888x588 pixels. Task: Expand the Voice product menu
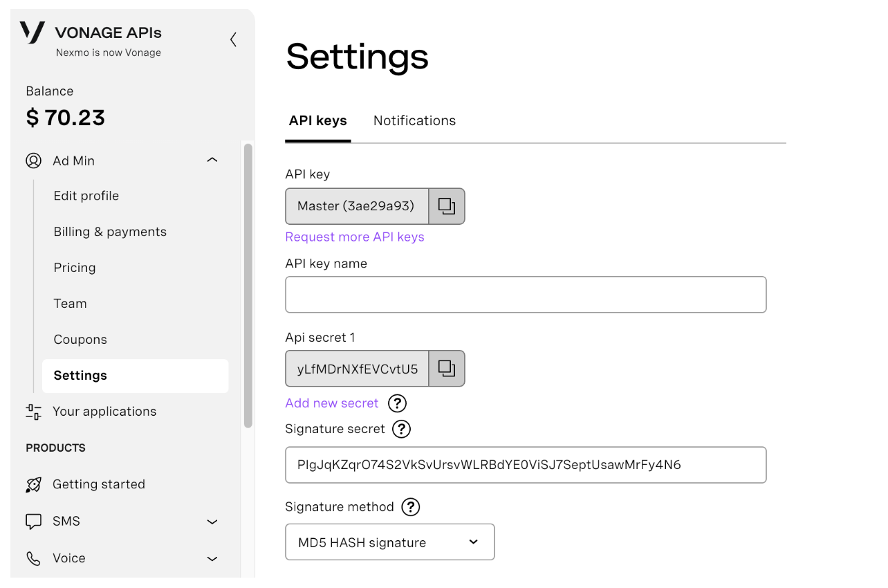pos(212,558)
